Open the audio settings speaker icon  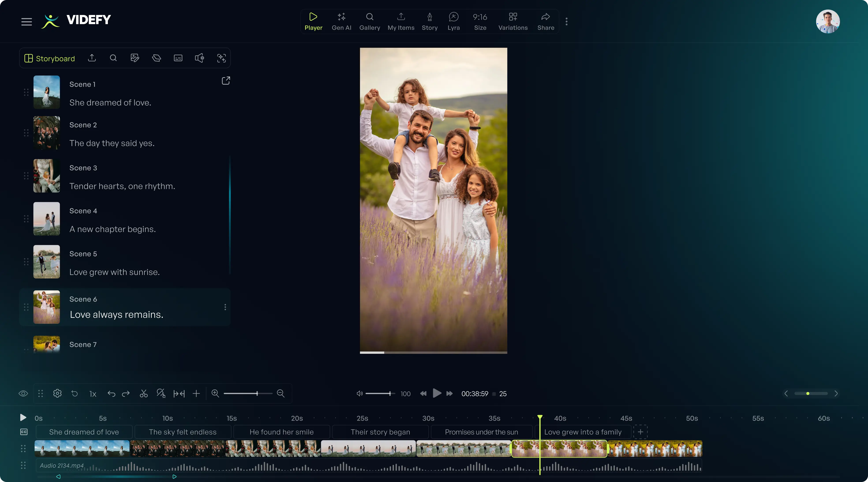(200, 58)
